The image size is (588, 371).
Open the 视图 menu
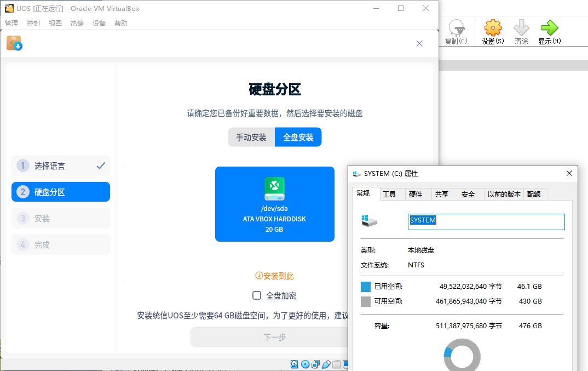pyautogui.click(x=55, y=23)
